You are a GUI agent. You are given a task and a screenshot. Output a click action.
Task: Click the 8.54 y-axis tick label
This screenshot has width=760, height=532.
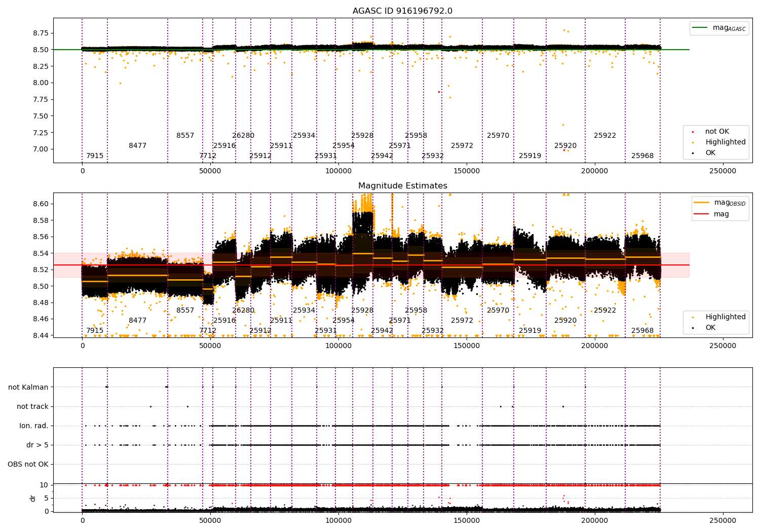(x=40, y=253)
